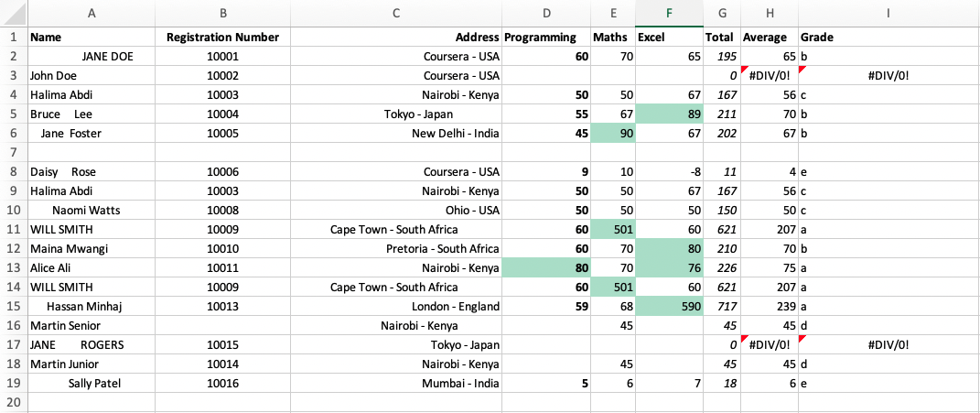Image resolution: width=980 pixels, height=413 pixels.
Task: Select column H header
Action: click(770, 13)
